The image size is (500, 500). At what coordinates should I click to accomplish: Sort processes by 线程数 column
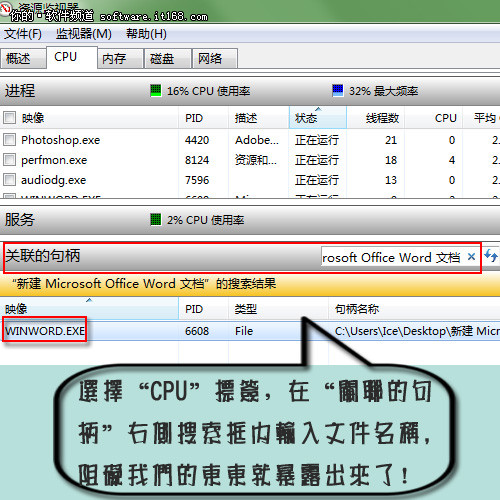(376, 118)
